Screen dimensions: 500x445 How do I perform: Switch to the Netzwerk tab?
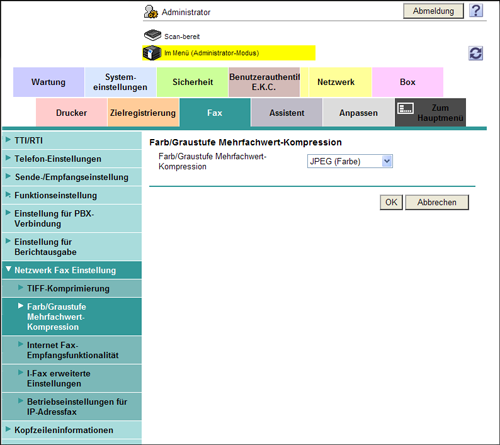click(x=336, y=82)
